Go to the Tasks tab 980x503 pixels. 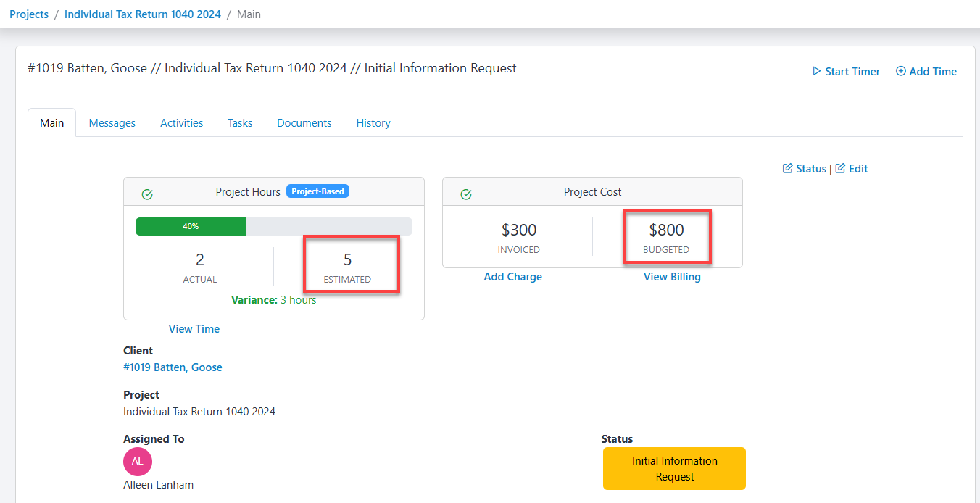point(240,123)
